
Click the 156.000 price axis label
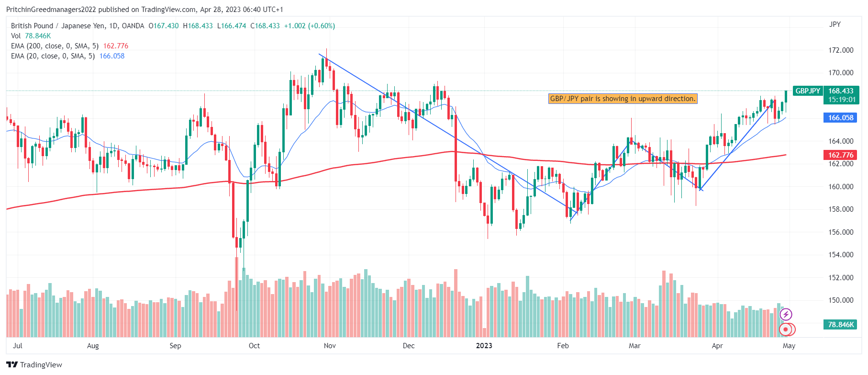pos(841,232)
